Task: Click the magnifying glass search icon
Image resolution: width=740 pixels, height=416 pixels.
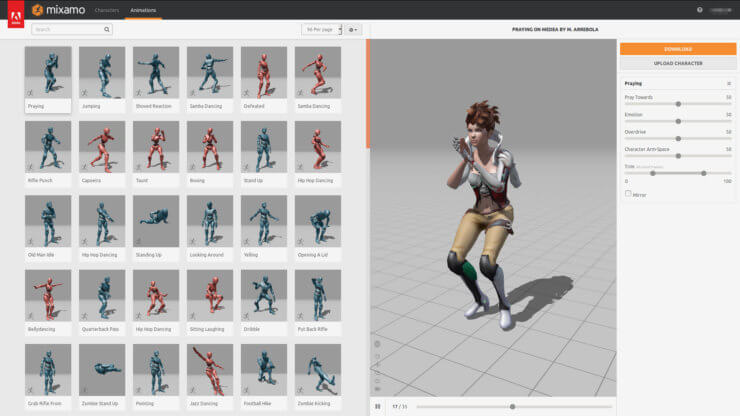Action: click(x=107, y=29)
